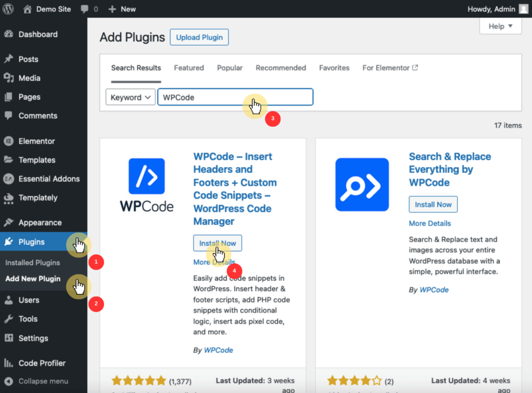Click the '17 items' count text
This screenshot has width=532, height=393.
click(x=508, y=126)
